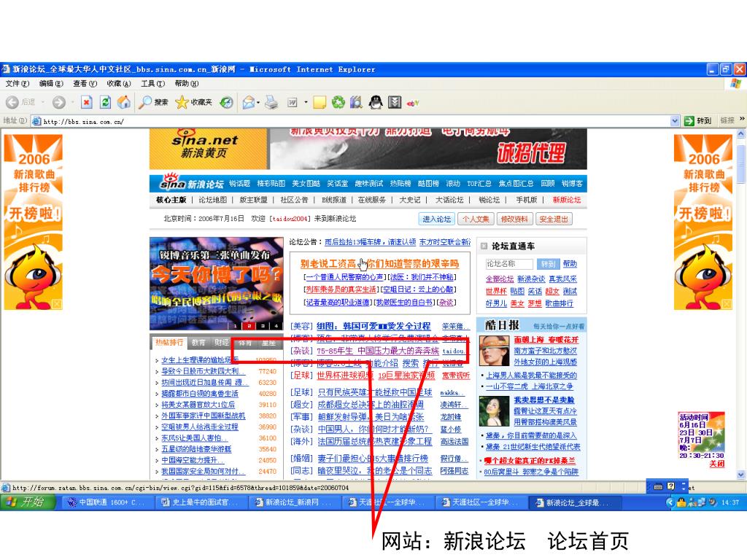Switch to taskbar window 史上最牛的面试官
The width and height of the screenshot is (747, 560).
[201, 502]
